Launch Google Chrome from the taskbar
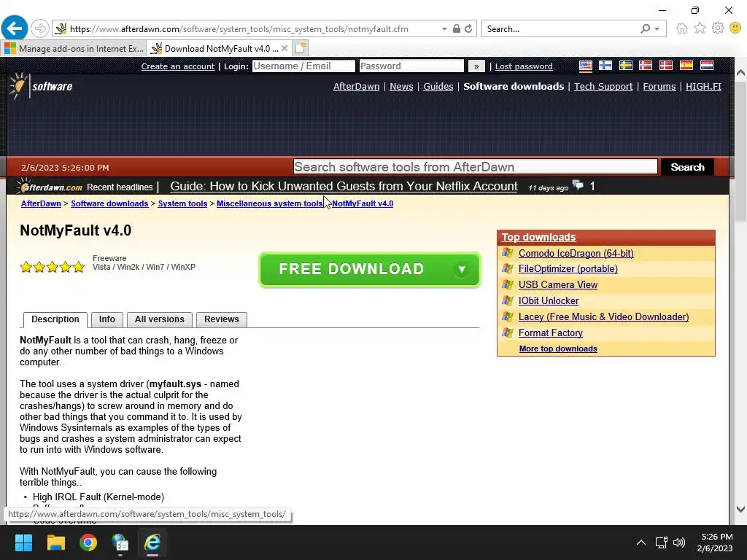747x560 pixels. pyautogui.click(x=88, y=542)
